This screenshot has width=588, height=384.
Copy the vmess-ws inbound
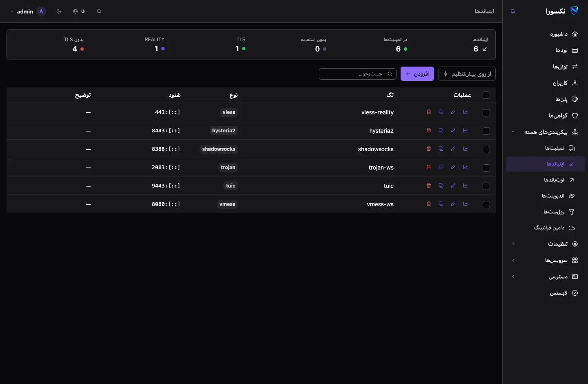coord(441,204)
